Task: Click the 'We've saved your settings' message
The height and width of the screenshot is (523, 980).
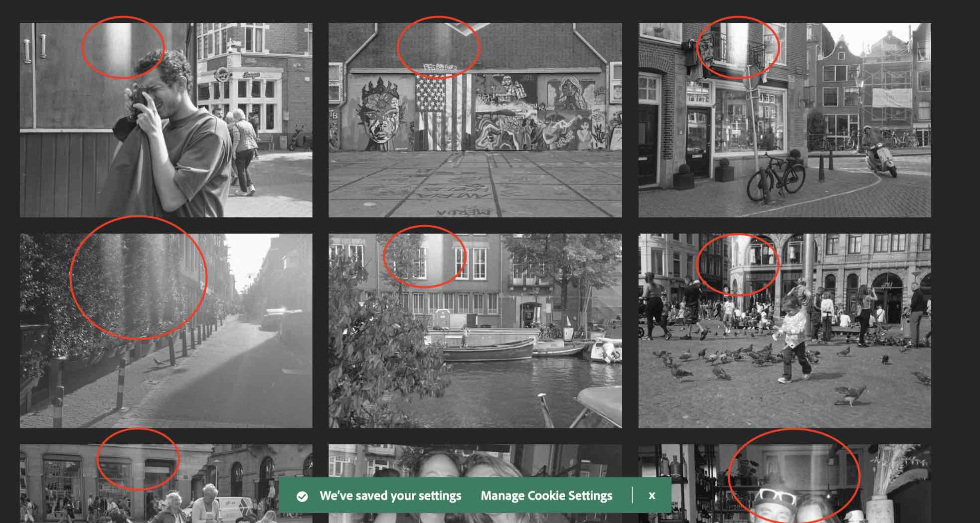Action: coord(390,496)
